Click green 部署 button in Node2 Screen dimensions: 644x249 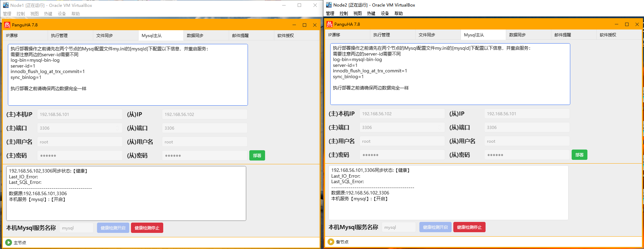click(x=580, y=155)
